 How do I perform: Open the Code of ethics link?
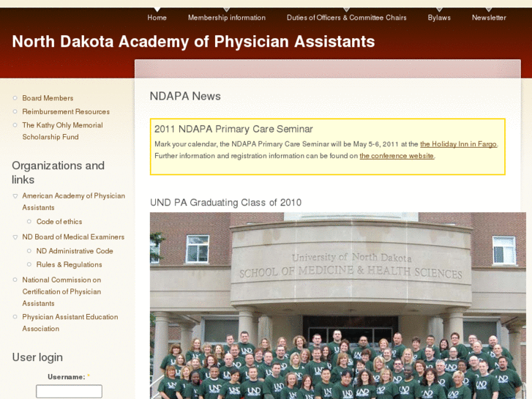(59, 222)
